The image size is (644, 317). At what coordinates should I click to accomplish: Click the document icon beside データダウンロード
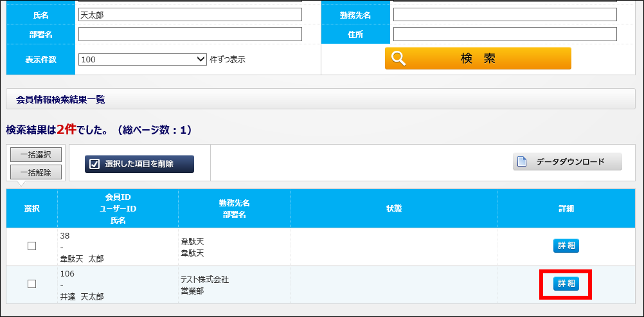[522, 161]
